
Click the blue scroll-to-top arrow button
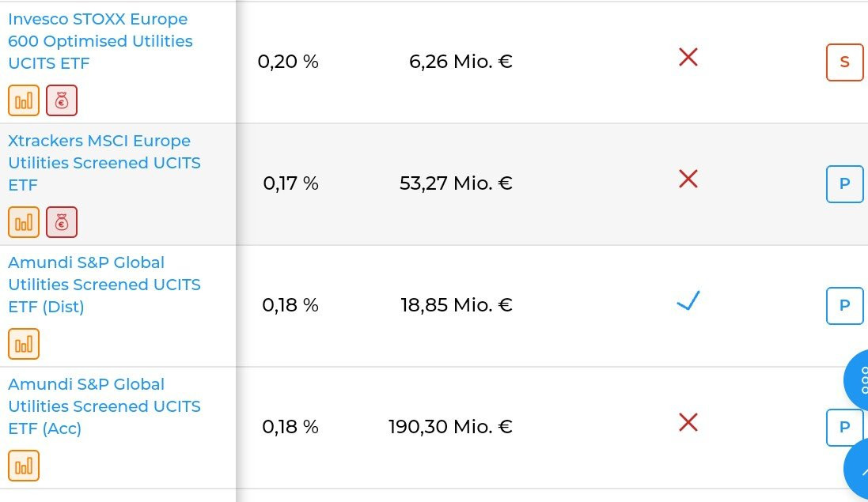tap(859, 471)
